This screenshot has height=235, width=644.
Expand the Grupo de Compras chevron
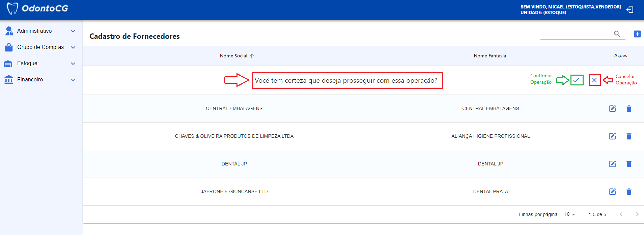click(x=73, y=47)
